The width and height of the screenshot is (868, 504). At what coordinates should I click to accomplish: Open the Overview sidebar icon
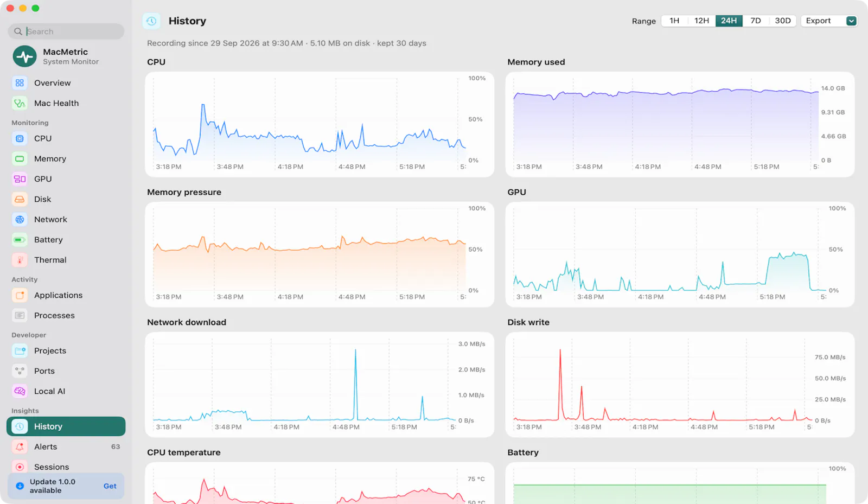(20, 83)
